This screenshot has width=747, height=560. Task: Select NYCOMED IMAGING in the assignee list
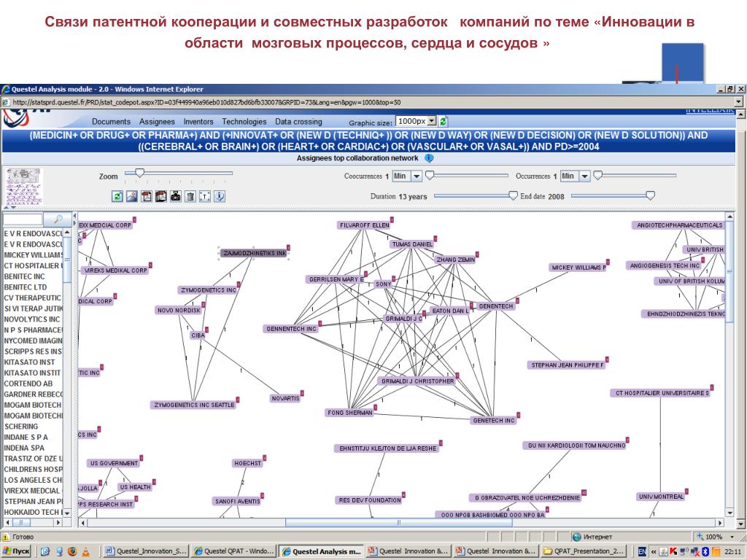[34, 341]
